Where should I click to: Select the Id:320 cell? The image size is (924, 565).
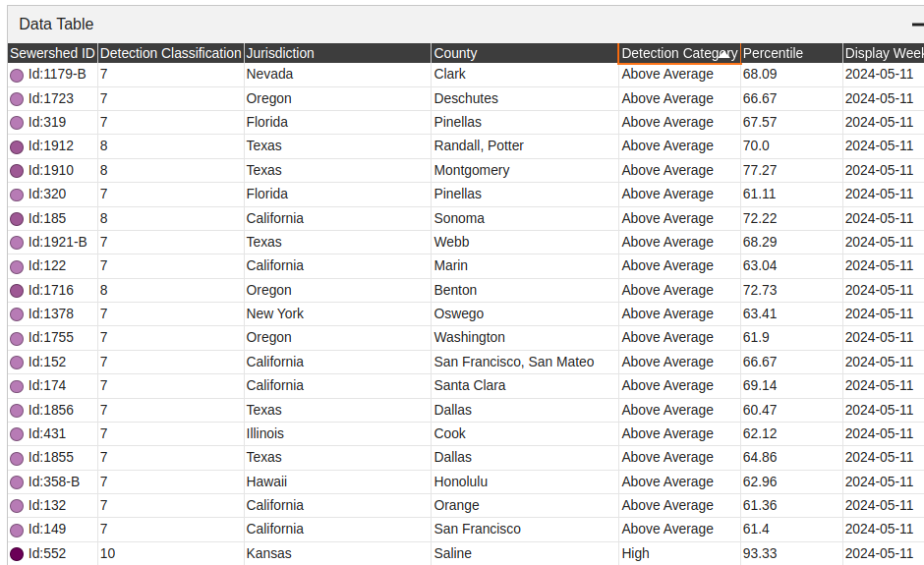(x=52, y=195)
